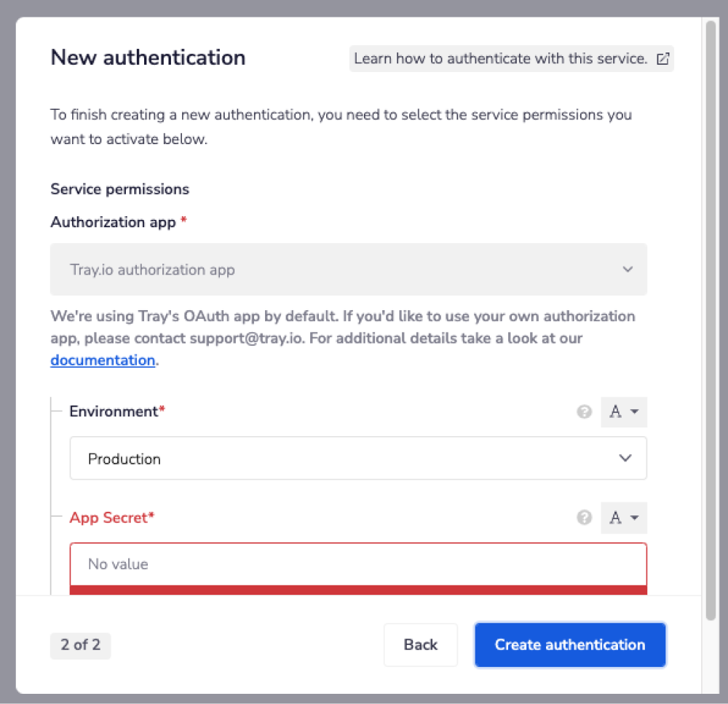Click the documentation hyperlink
The height and width of the screenshot is (704, 728).
click(102, 360)
